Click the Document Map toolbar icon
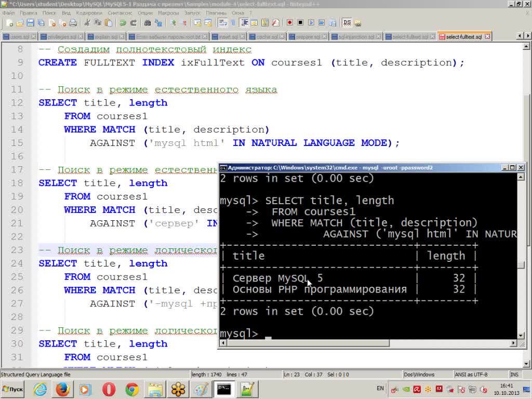 tap(265, 23)
